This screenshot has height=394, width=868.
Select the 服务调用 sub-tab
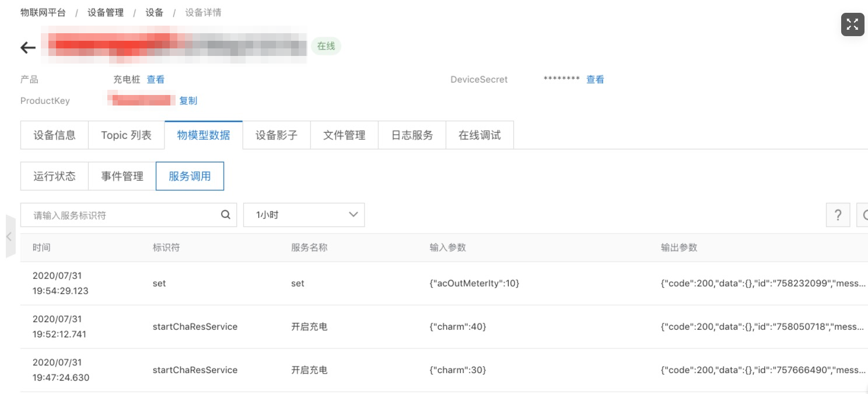point(190,176)
